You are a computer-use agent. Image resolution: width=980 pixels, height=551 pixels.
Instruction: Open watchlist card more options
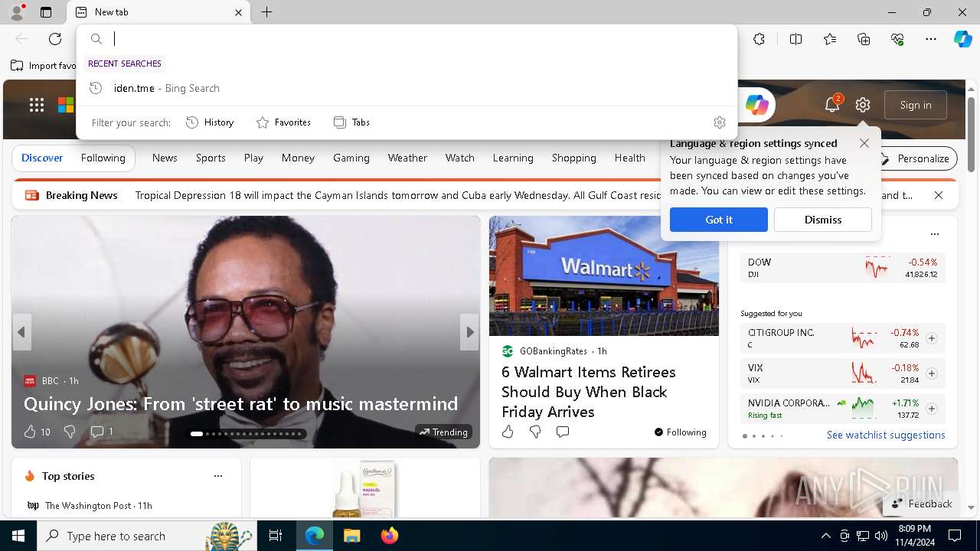tap(934, 234)
